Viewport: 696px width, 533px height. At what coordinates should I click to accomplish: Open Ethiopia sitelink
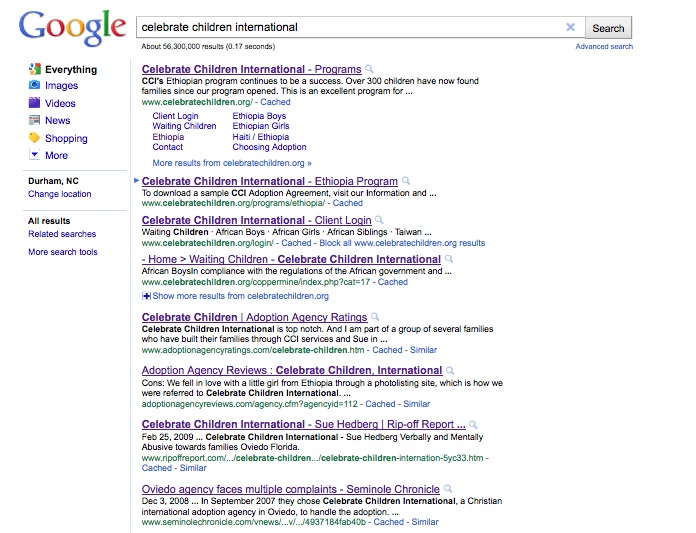point(168,137)
